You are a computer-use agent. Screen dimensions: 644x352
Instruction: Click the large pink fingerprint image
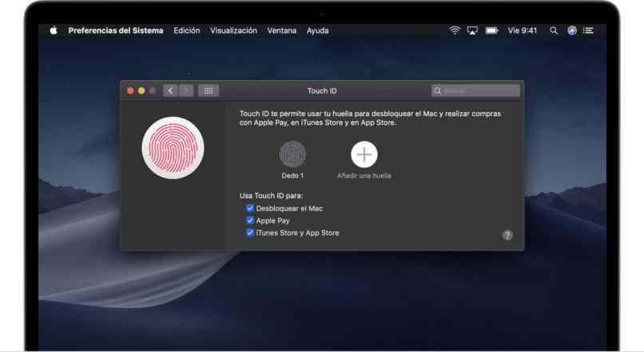click(173, 148)
